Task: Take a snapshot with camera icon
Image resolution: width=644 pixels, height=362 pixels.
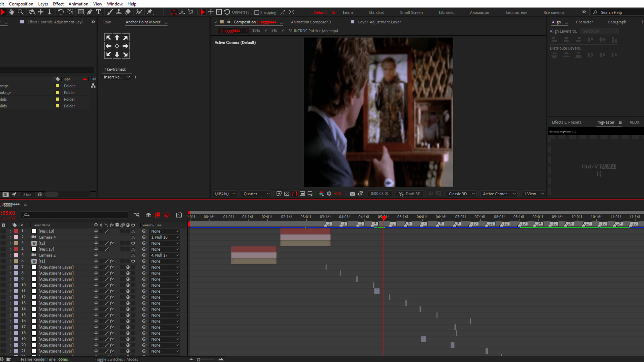Action: click(x=352, y=194)
